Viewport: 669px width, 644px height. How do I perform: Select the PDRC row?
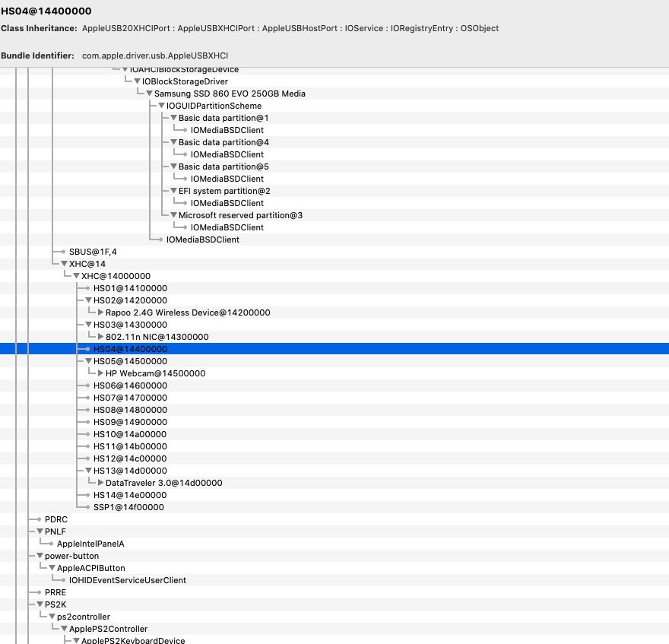coord(334,519)
